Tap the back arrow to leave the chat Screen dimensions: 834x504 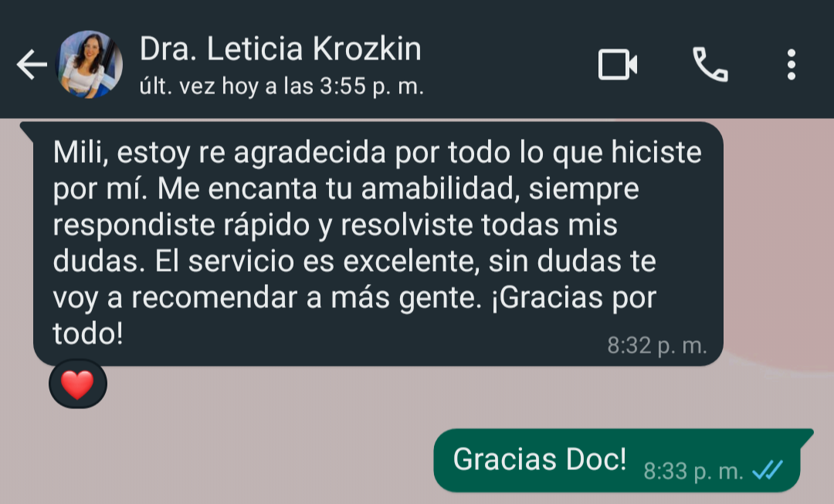coord(32,64)
